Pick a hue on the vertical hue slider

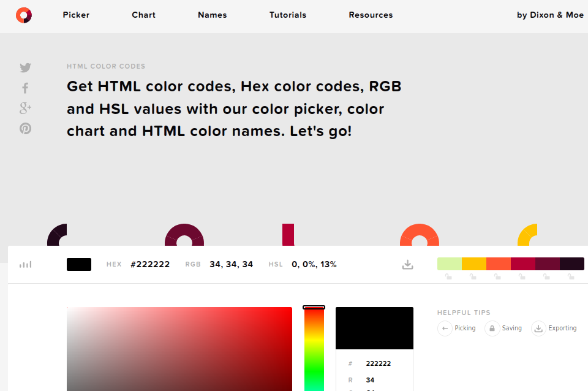pyautogui.click(x=314, y=349)
